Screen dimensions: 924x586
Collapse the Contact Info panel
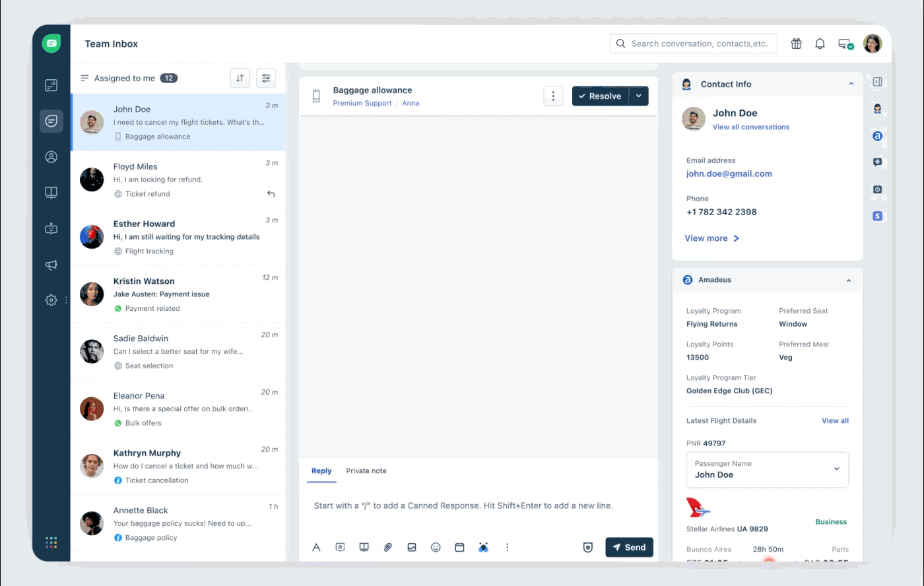[x=851, y=84]
